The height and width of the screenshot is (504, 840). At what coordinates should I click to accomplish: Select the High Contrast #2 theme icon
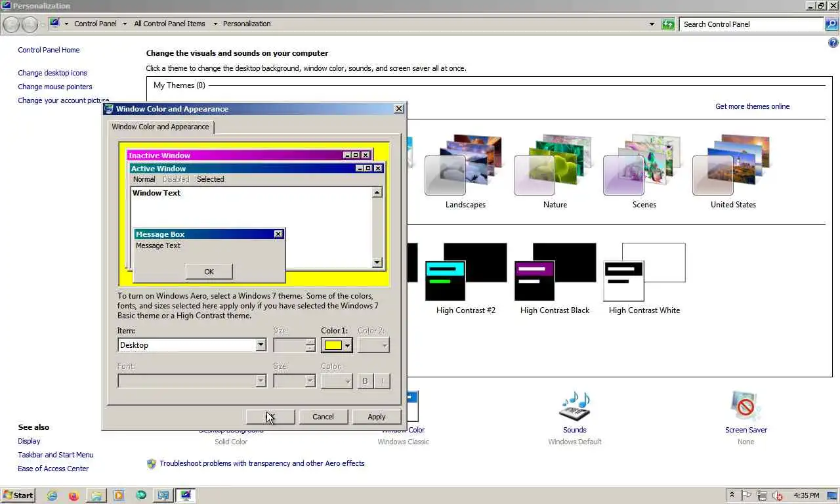click(466, 272)
